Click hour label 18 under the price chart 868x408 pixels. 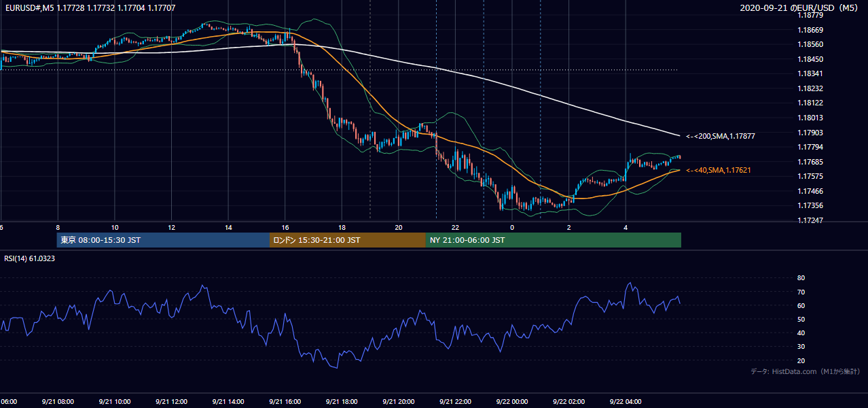342,227
